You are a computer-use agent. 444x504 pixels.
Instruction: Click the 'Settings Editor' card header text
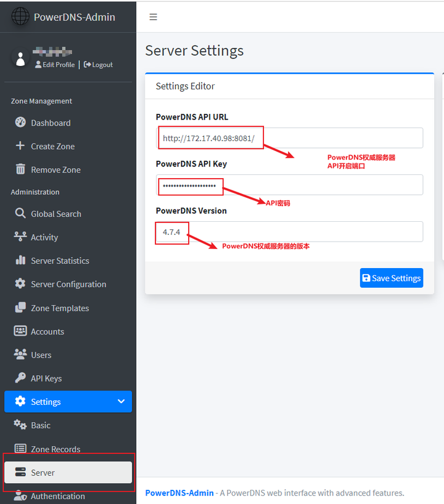pyautogui.click(x=185, y=86)
